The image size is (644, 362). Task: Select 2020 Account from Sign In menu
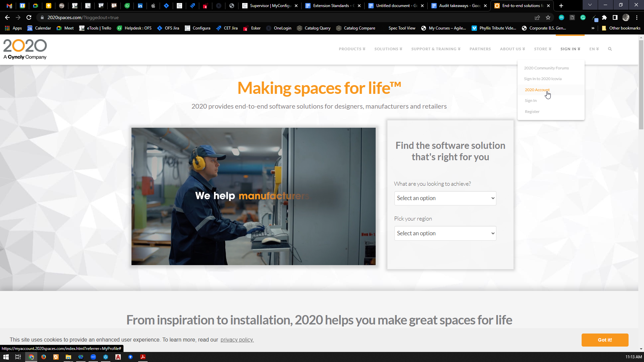[x=537, y=90]
